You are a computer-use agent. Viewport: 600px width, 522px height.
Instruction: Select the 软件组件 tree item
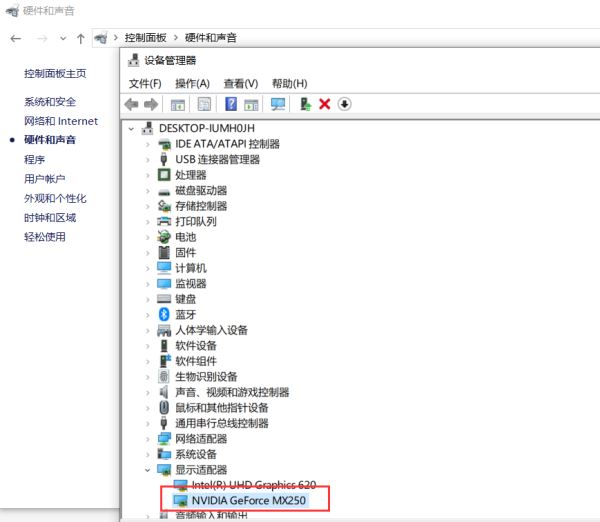coord(196,361)
